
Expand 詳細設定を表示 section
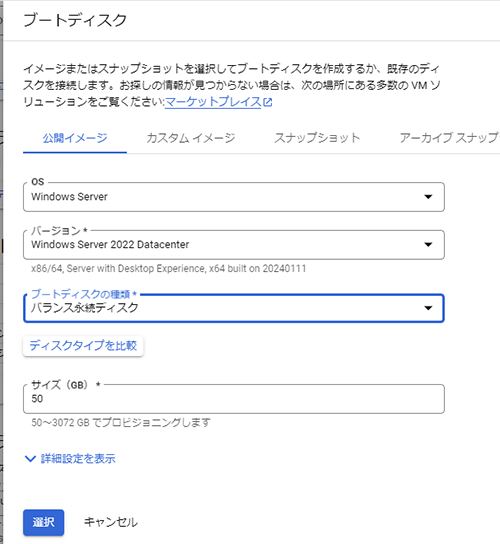70,459
